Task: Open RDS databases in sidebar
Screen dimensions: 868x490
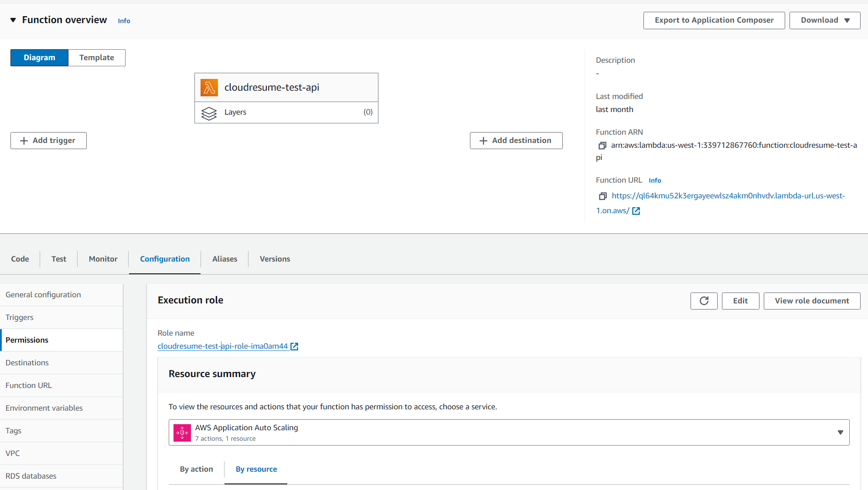Action: tap(61, 476)
